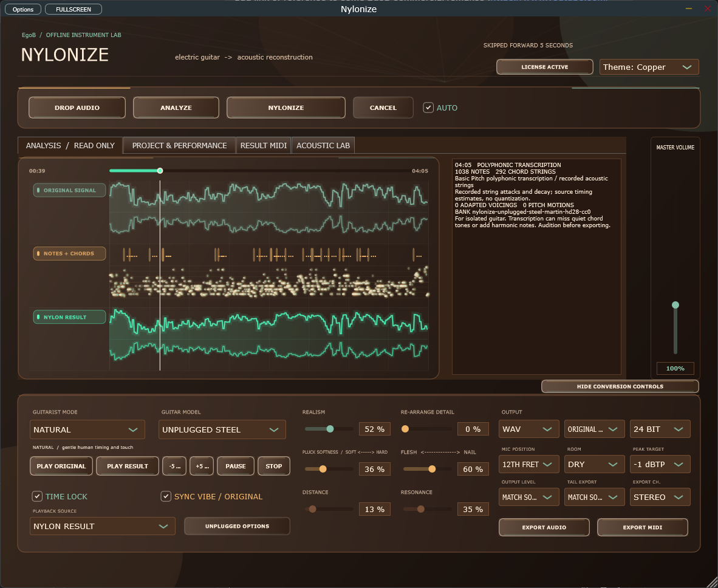Expand the GUITARIST MODE Natural dropdown
Image resolution: width=718 pixels, height=588 pixels.
click(x=87, y=429)
